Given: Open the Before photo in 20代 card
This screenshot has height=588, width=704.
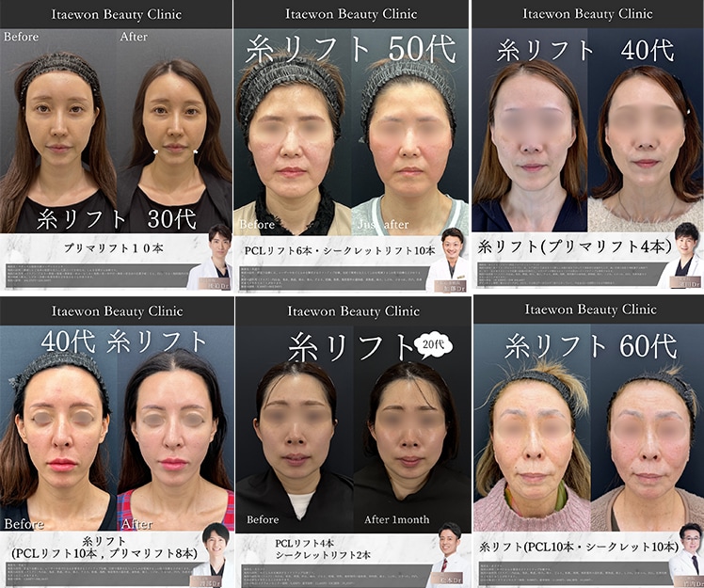Looking at the screenshot, I should click(294, 442).
